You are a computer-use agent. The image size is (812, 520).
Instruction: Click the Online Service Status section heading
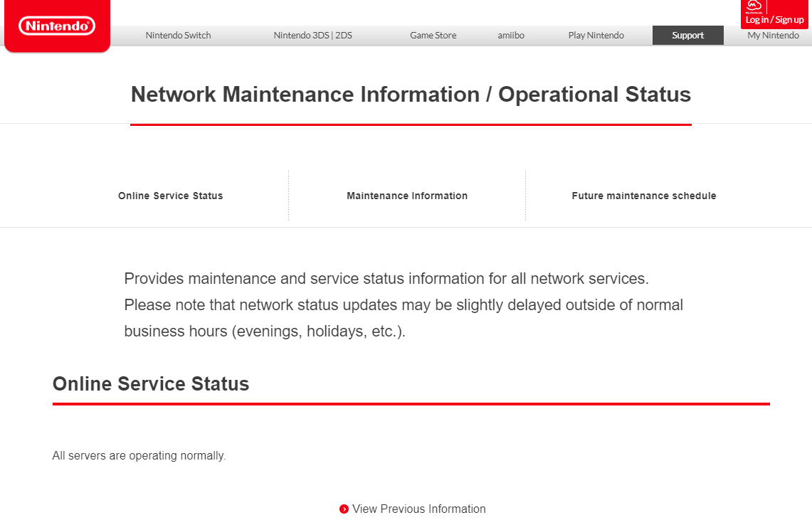[x=150, y=383]
